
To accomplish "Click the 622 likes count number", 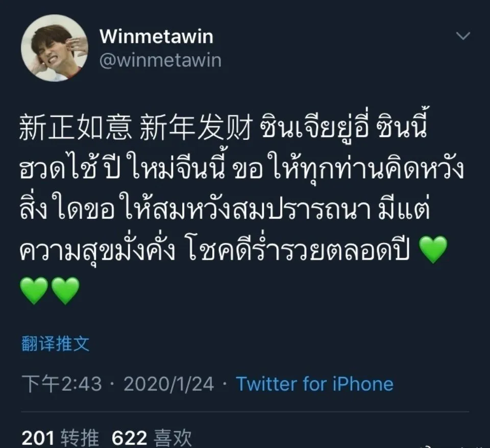I will pyautogui.click(x=129, y=438).
